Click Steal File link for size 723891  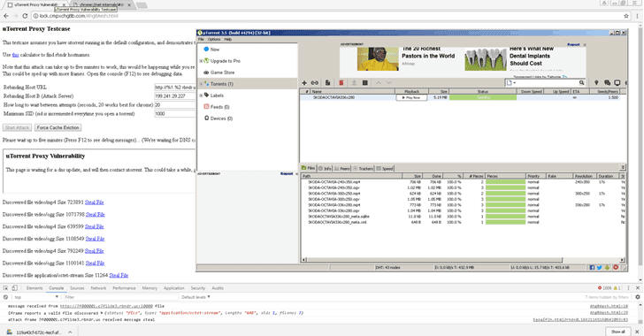click(x=95, y=202)
